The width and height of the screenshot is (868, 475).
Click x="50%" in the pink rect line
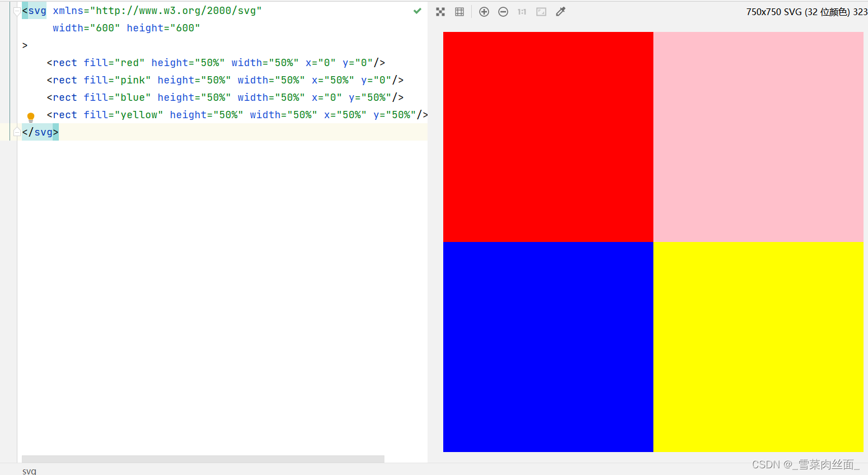pyautogui.click(x=333, y=80)
